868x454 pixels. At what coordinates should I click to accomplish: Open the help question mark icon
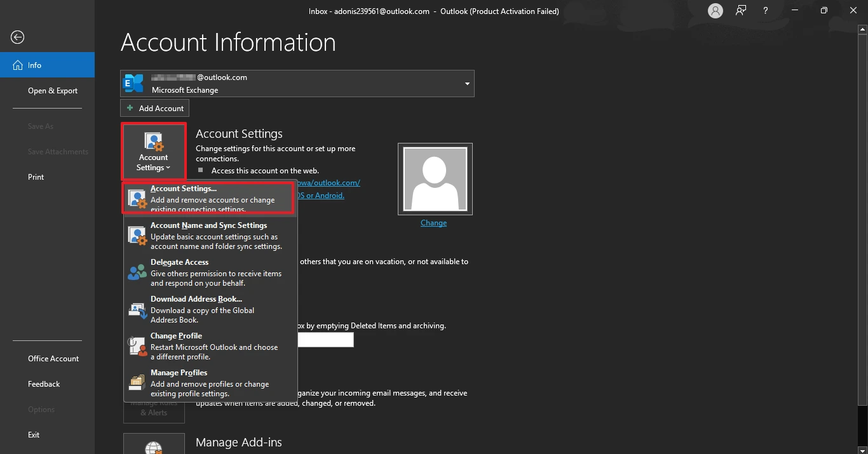pyautogui.click(x=766, y=11)
